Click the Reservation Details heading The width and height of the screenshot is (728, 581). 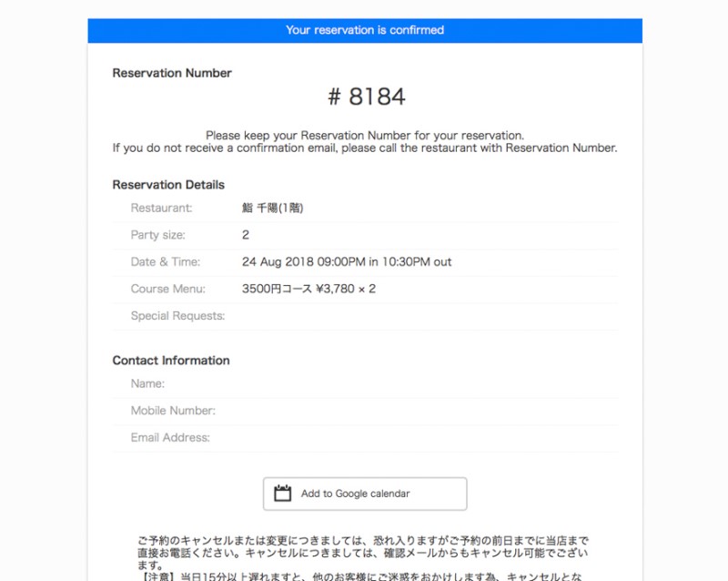click(x=168, y=185)
